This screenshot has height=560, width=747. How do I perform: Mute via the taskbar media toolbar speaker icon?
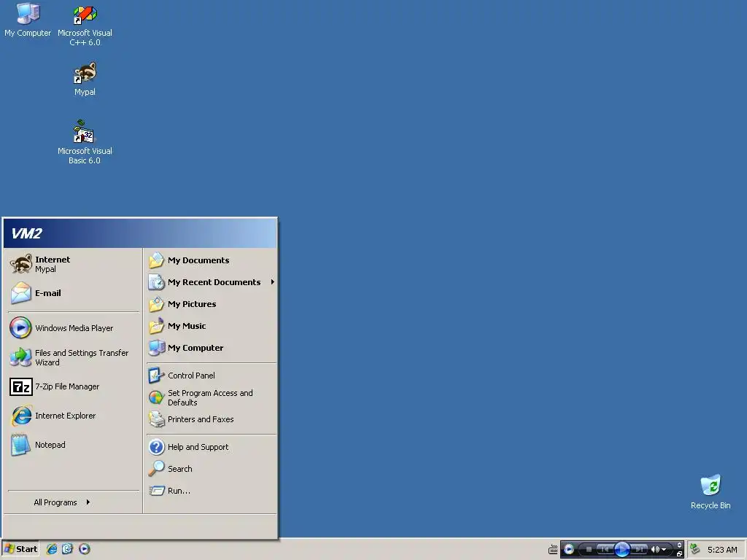click(x=656, y=550)
